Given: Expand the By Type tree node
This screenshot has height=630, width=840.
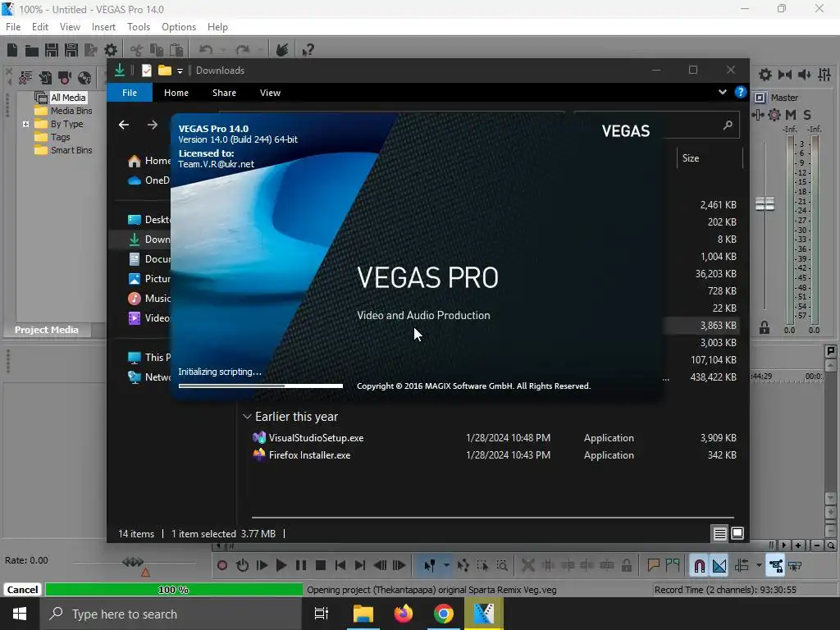Looking at the screenshot, I should tap(25, 125).
